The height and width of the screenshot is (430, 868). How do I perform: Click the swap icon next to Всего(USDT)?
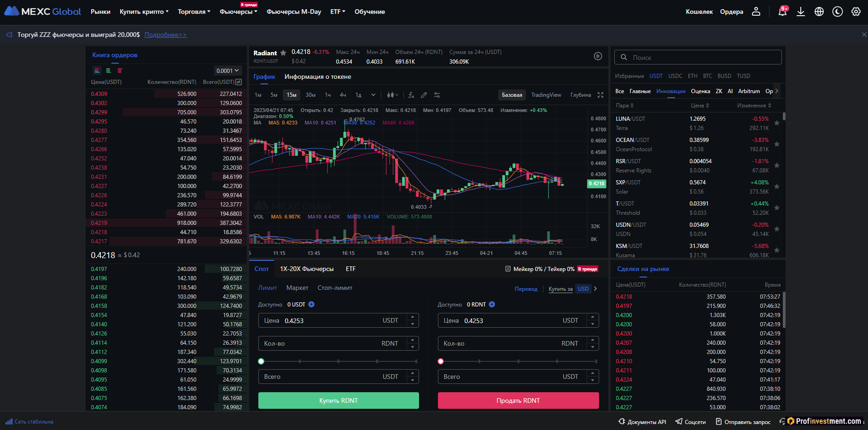point(239,82)
